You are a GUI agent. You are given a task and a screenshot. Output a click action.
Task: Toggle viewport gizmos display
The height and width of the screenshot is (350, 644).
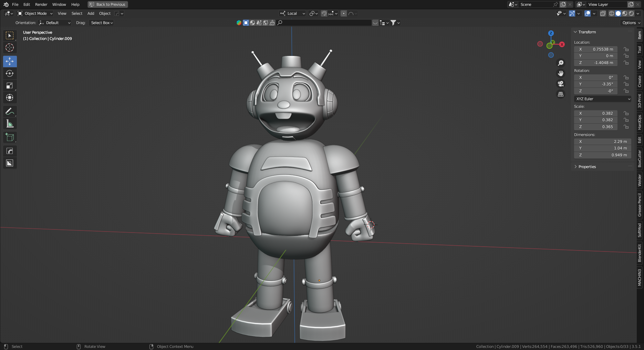pyautogui.click(x=572, y=13)
